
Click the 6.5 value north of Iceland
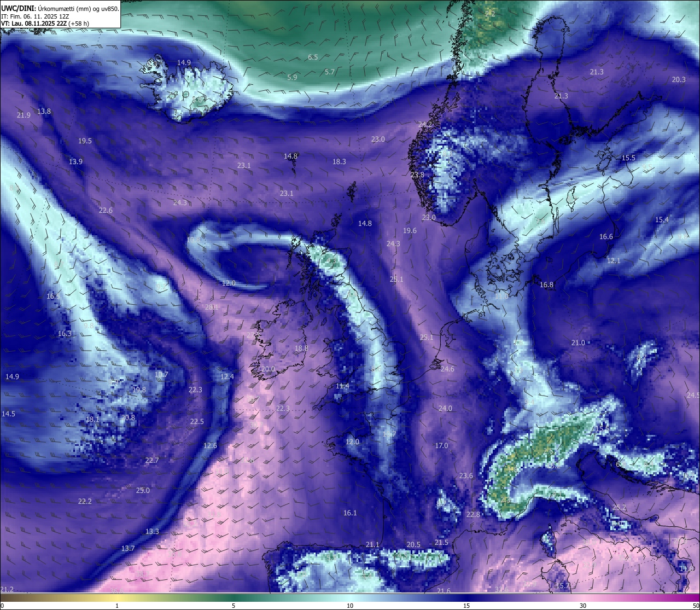coord(313,57)
